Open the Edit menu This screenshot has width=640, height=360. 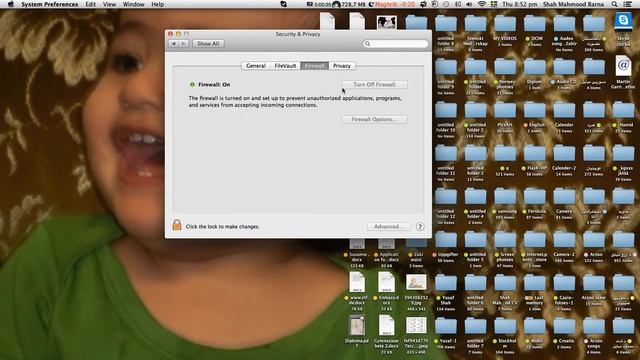pyautogui.click(x=91, y=4)
